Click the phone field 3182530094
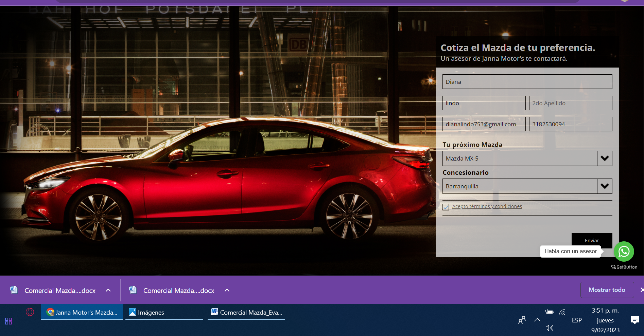The image size is (644, 336). click(x=571, y=124)
